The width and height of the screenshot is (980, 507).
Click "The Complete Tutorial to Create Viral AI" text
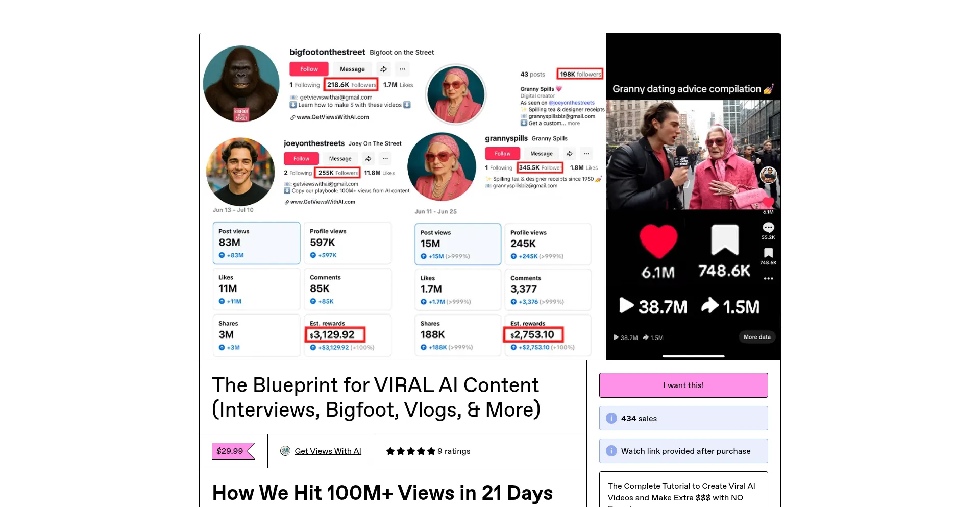(x=681, y=486)
